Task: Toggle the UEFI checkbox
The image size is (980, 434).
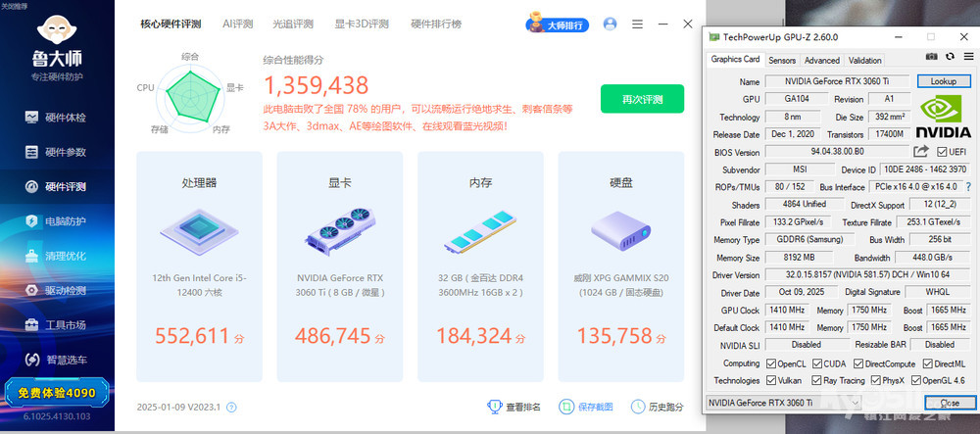Action: (943, 152)
